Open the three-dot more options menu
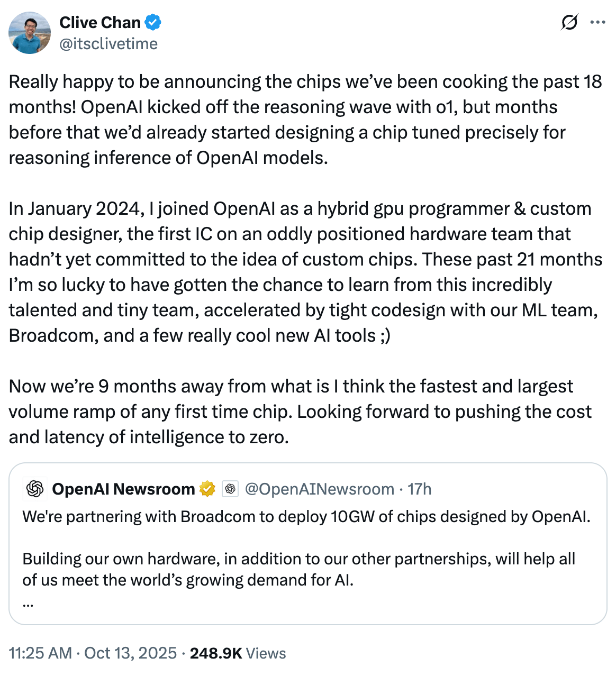The width and height of the screenshot is (616, 676). [597, 23]
